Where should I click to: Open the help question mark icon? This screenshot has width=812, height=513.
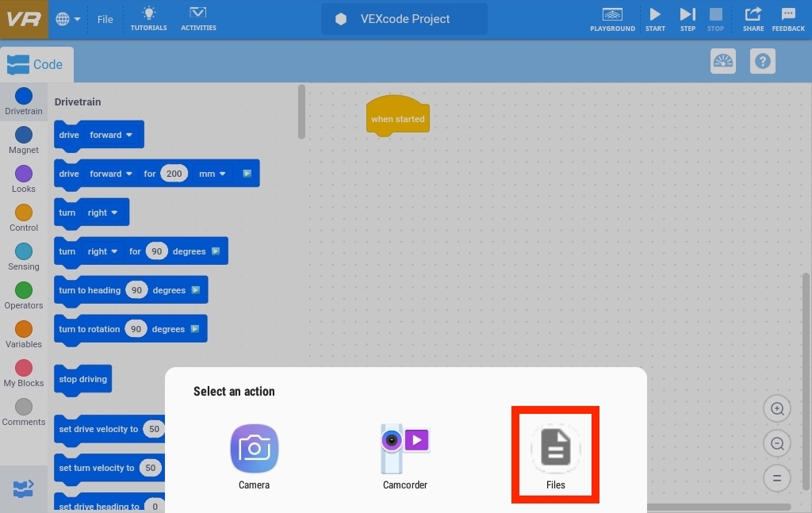tap(762, 61)
